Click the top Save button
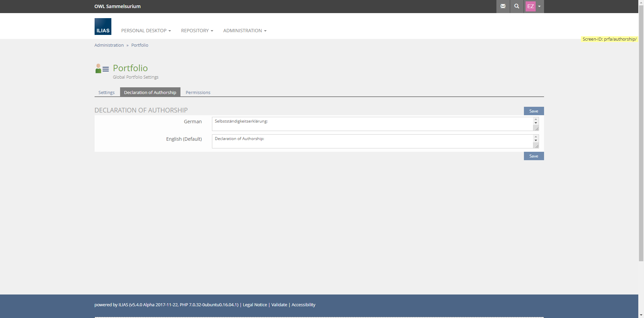The image size is (644, 318). tap(533, 111)
